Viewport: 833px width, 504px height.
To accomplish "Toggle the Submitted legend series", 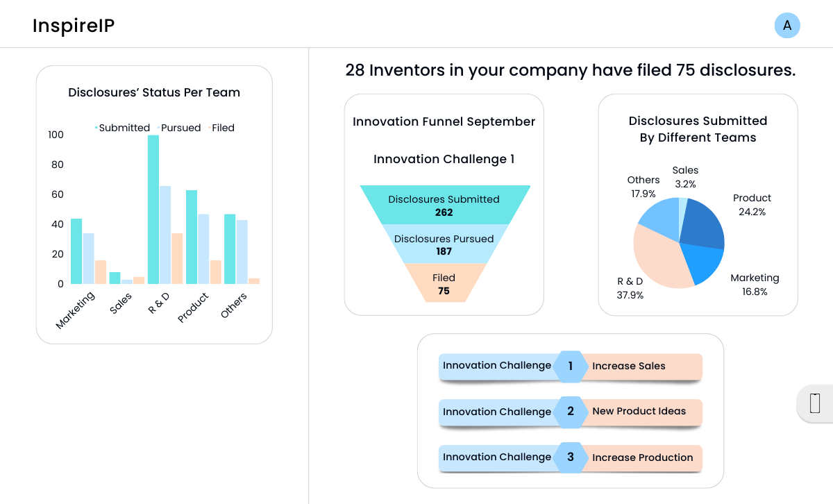I will point(123,128).
